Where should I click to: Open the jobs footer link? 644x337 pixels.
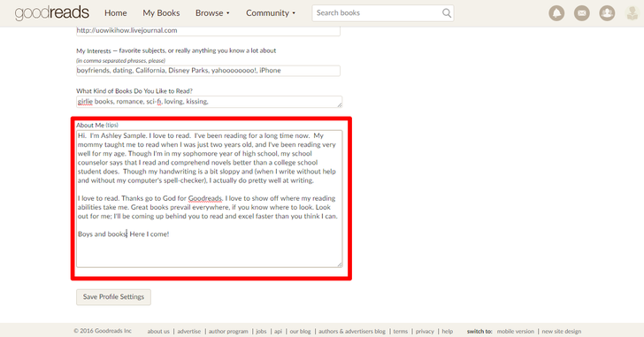261,332
